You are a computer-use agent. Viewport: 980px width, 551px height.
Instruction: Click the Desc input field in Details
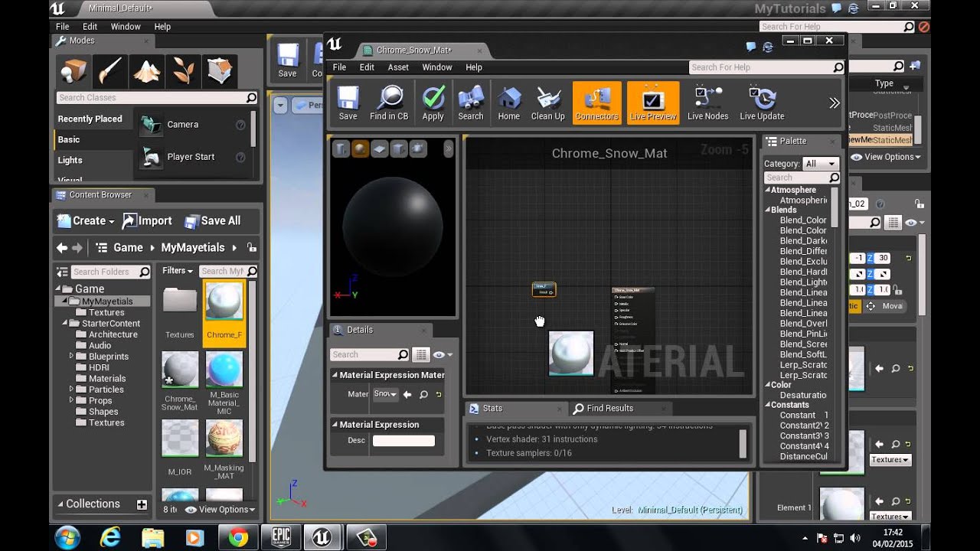[x=403, y=441]
